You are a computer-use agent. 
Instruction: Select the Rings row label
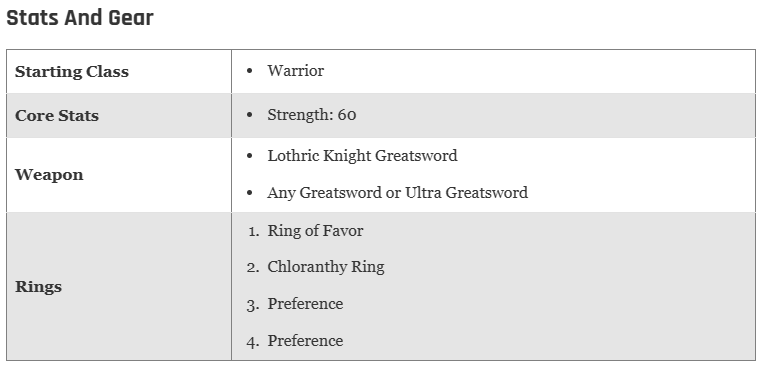[x=39, y=287]
